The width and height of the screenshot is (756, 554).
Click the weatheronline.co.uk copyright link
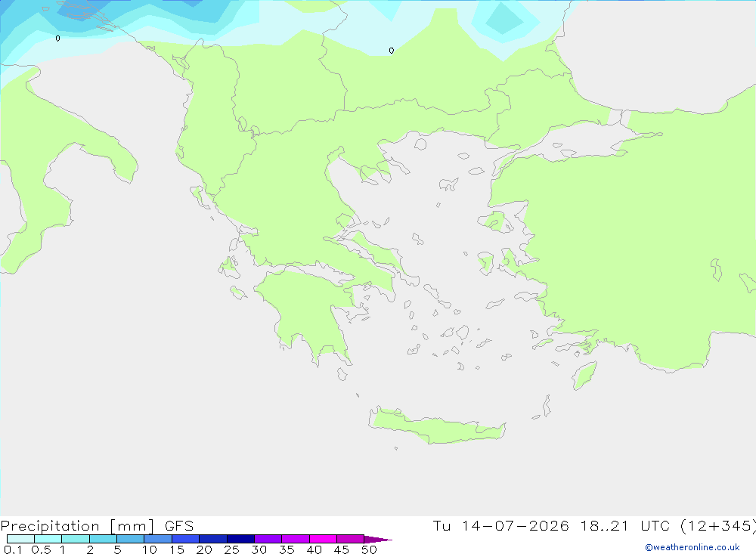tap(692, 547)
